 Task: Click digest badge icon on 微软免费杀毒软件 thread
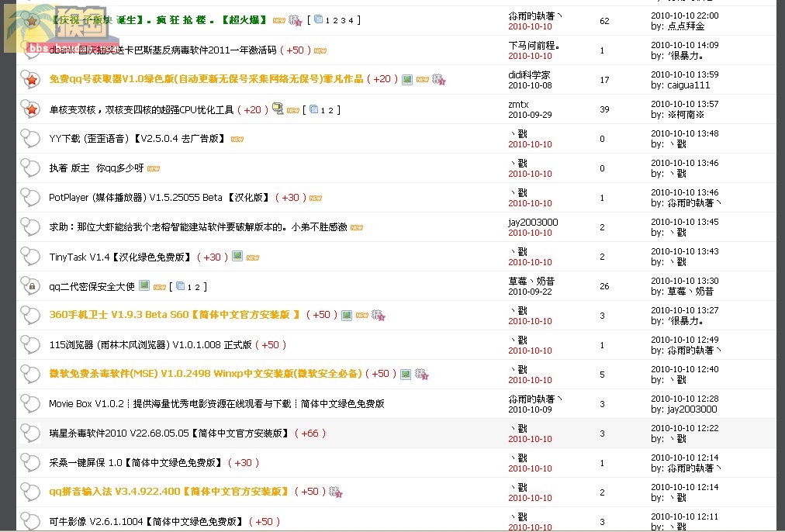[421, 374]
